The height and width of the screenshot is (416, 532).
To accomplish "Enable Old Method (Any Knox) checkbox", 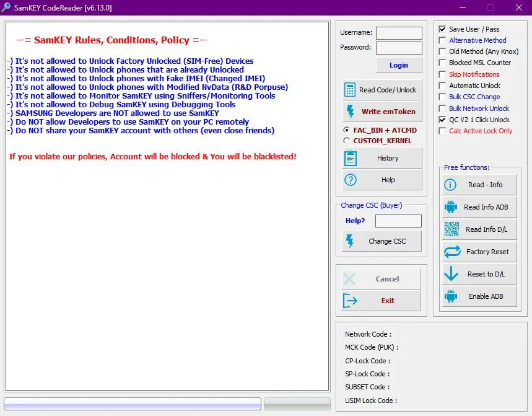I will (442, 51).
